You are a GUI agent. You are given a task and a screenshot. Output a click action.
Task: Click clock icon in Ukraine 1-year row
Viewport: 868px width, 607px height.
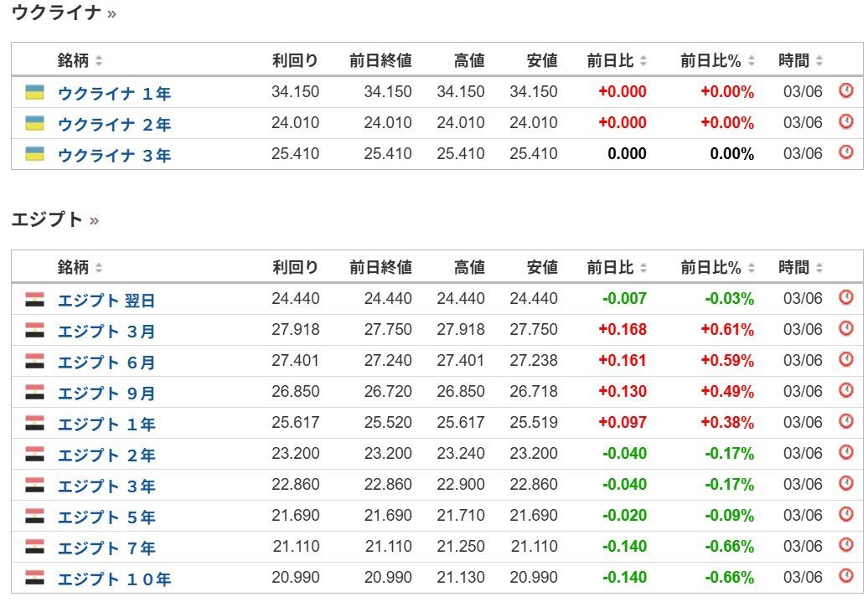click(846, 90)
